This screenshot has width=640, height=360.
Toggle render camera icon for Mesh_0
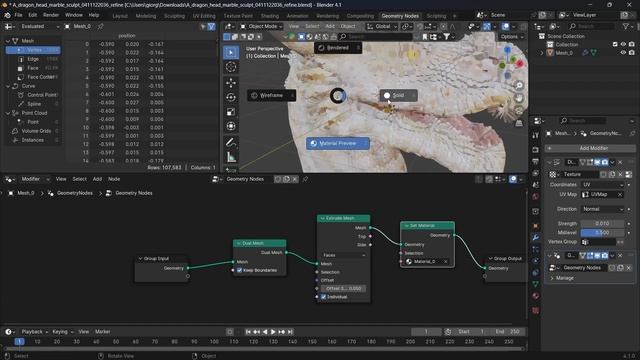[632, 53]
